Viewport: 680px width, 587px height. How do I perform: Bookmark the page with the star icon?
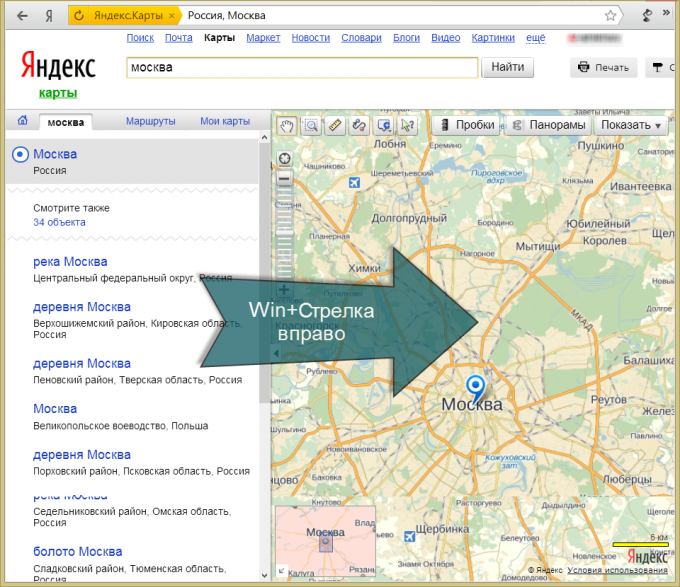click(610, 16)
